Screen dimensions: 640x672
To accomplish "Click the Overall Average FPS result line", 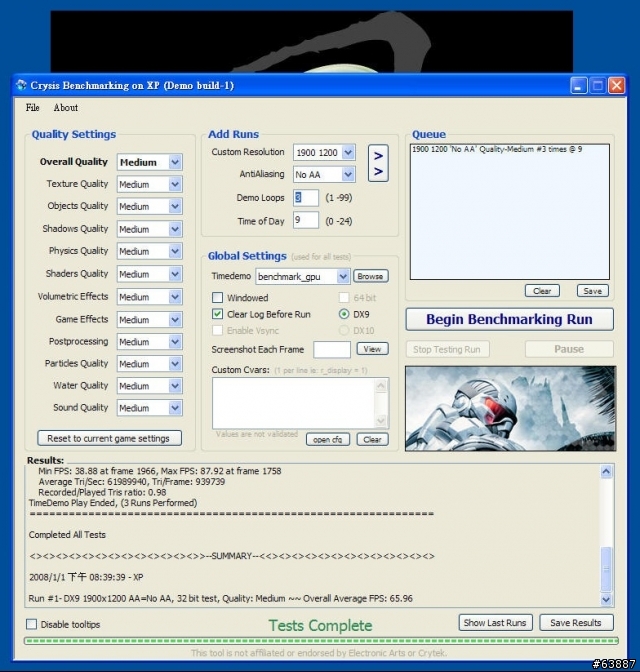I will pyautogui.click(x=221, y=598).
